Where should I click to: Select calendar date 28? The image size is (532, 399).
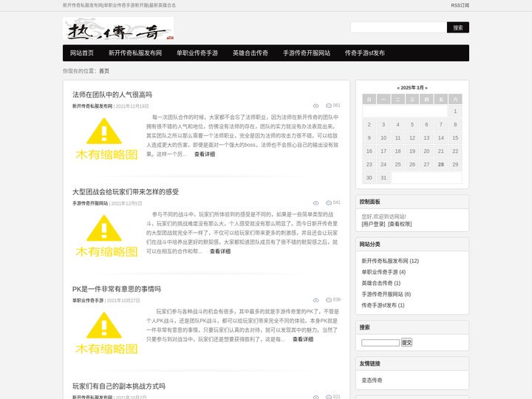click(440, 165)
